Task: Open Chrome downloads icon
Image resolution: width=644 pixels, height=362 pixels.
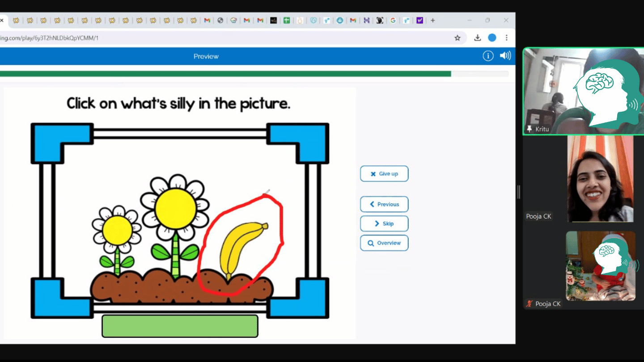Action: [x=478, y=38]
